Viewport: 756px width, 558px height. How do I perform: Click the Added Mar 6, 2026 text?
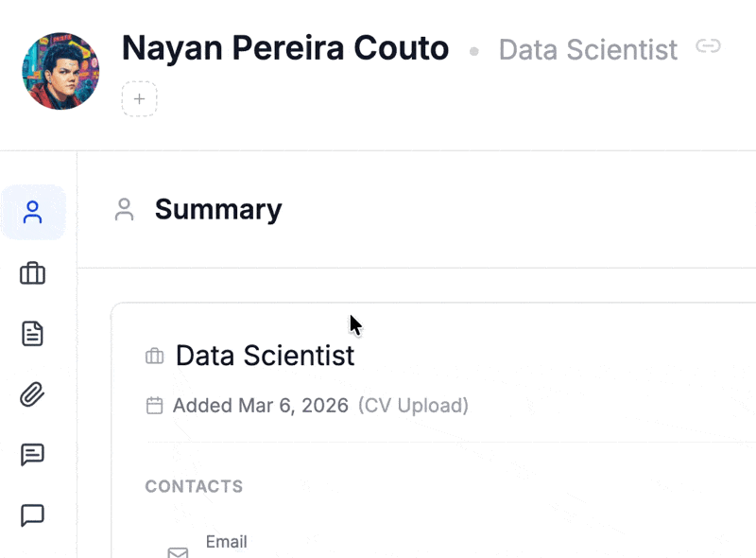click(260, 406)
